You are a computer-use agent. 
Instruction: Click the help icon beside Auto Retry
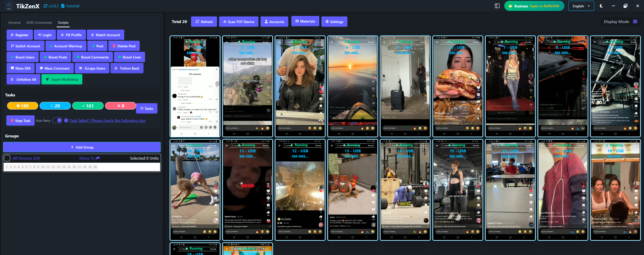(x=66, y=120)
